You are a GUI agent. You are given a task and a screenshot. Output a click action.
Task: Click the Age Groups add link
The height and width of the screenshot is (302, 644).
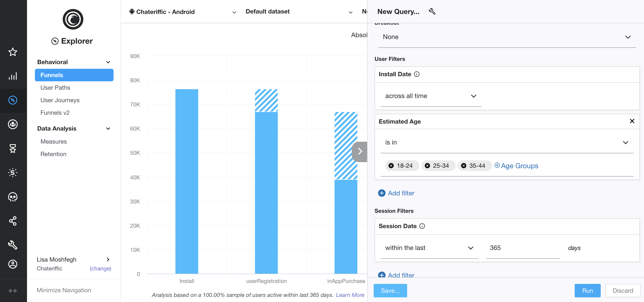516,166
